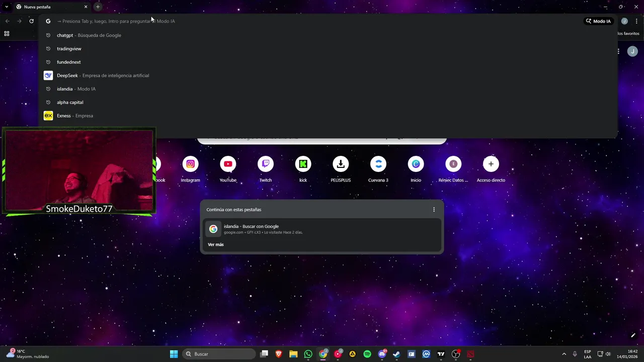Open the YouTube shortcut
644x362 pixels.
[x=228, y=169]
